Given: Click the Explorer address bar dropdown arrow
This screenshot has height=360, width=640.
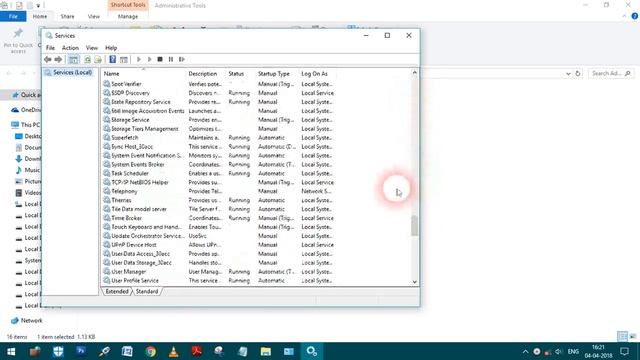Looking at the screenshot, I should tap(568, 74).
